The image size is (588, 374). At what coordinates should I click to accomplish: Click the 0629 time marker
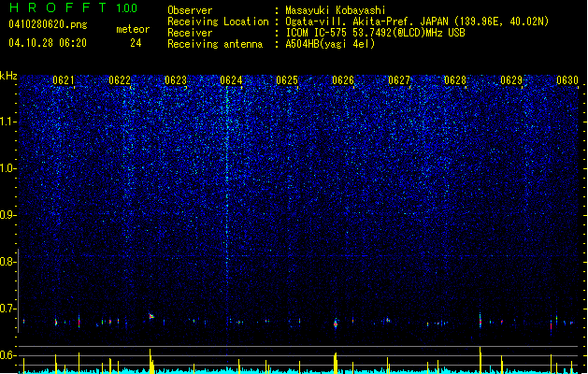click(511, 80)
